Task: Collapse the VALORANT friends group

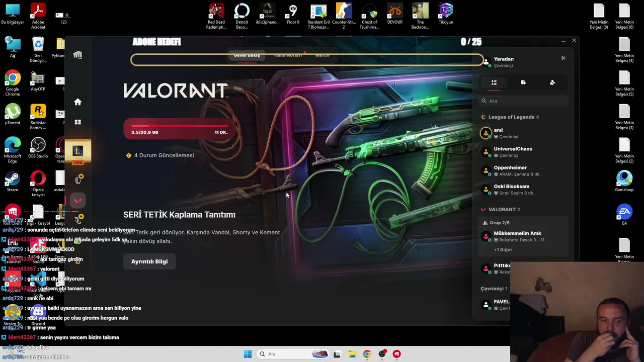Action: [501, 209]
